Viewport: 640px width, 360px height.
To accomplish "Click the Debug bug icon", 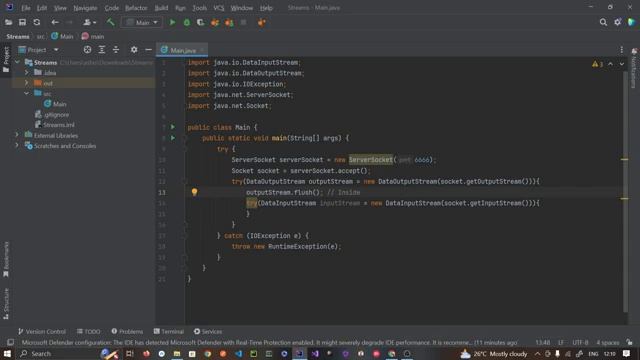I will pyautogui.click(x=187, y=22).
